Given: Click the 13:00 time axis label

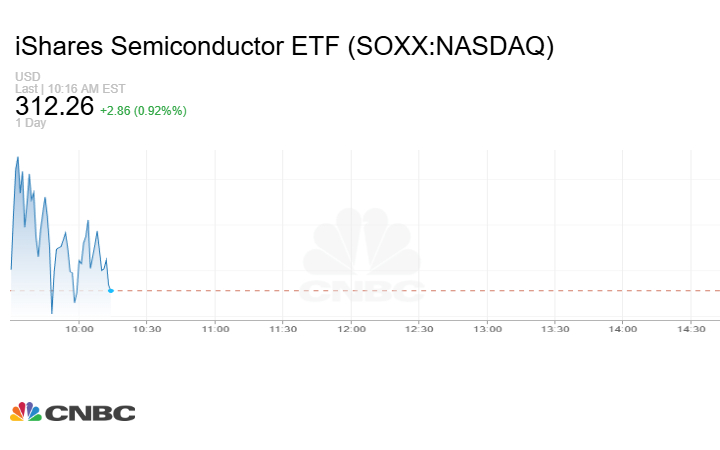Looking at the screenshot, I should pos(487,328).
